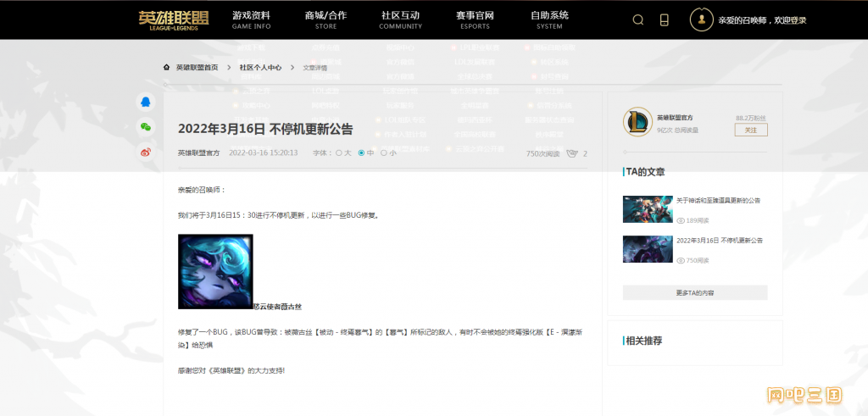Click 文章详情 breadcrumb text
Viewport: 868px width, 416px height.
click(315, 68)
